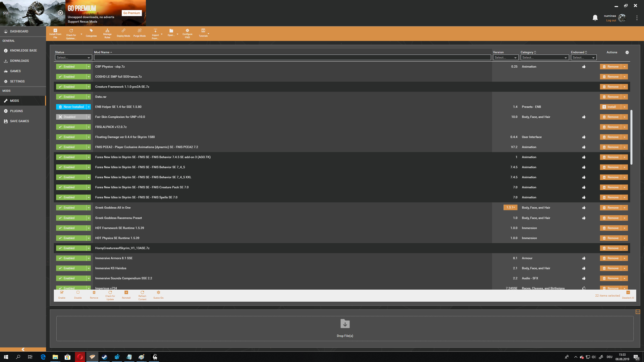Toggle Enabled status of Immersive KS Hairdos
644x362 pixels.
point(71,268)
